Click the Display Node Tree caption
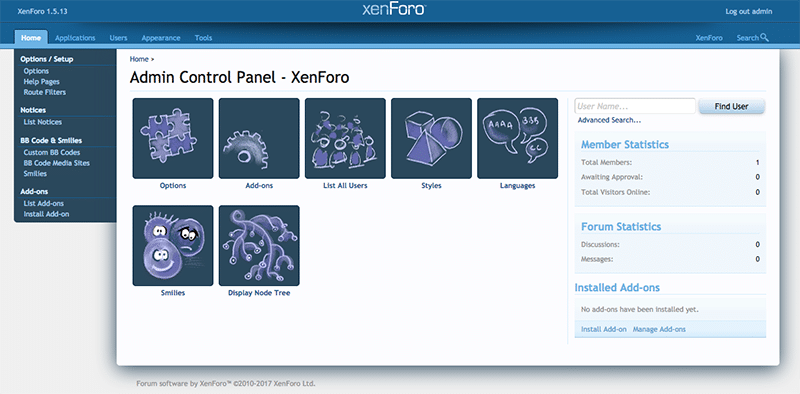 pyautogui.click(x=259, y=293)
